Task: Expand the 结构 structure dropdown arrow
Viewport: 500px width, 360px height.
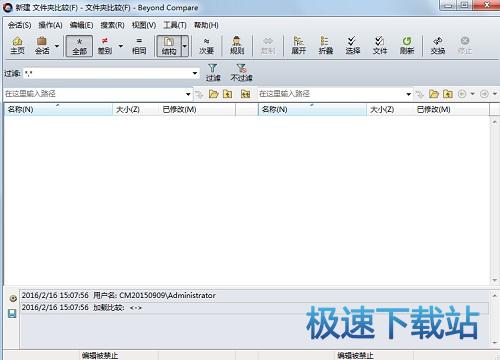Action: click(185, 46)
